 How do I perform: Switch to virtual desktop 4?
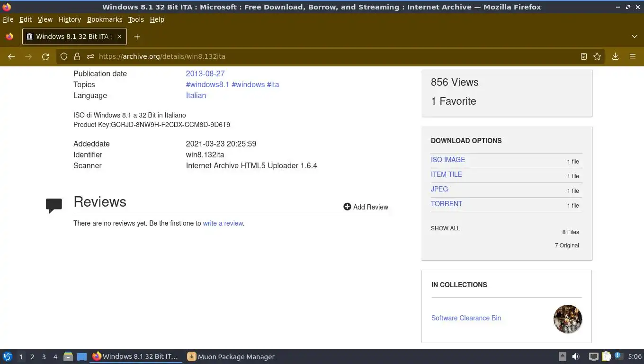(55, 357)
